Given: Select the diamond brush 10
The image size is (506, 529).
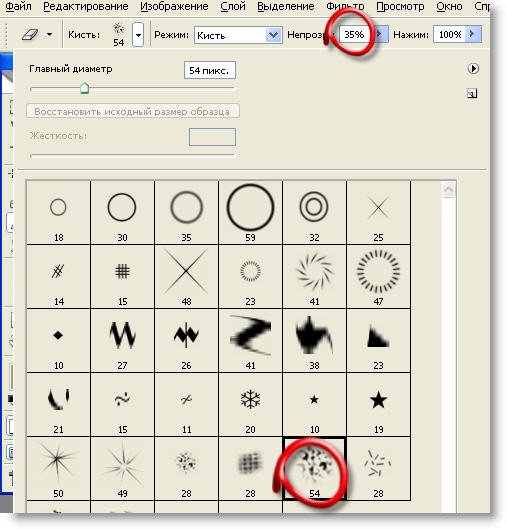Looking at the screenshot, I should (58, 341).
